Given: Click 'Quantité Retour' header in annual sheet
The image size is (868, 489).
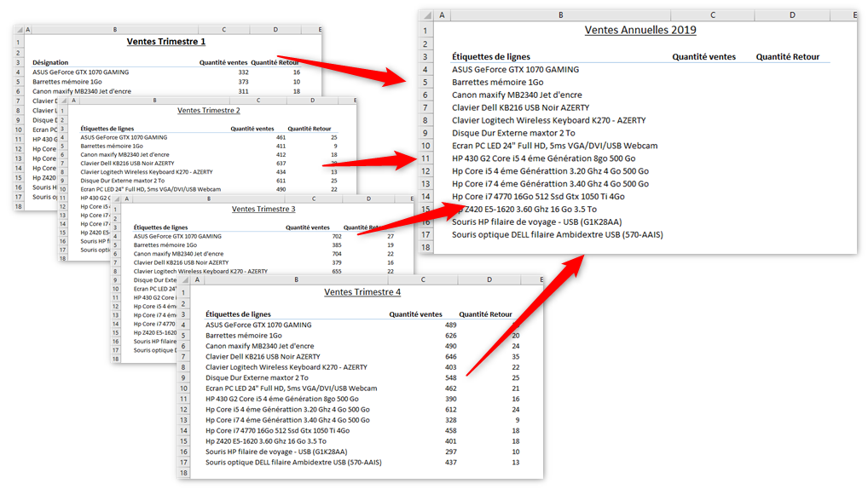Looking at the screenshot, I should (788, 56).
